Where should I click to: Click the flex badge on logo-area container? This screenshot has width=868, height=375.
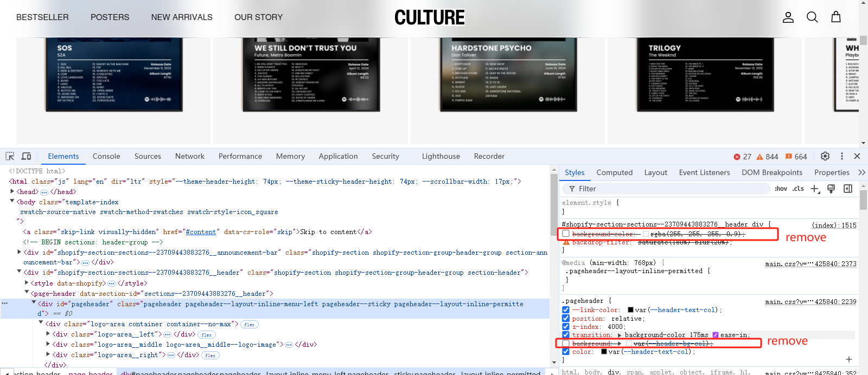point(250,325)
